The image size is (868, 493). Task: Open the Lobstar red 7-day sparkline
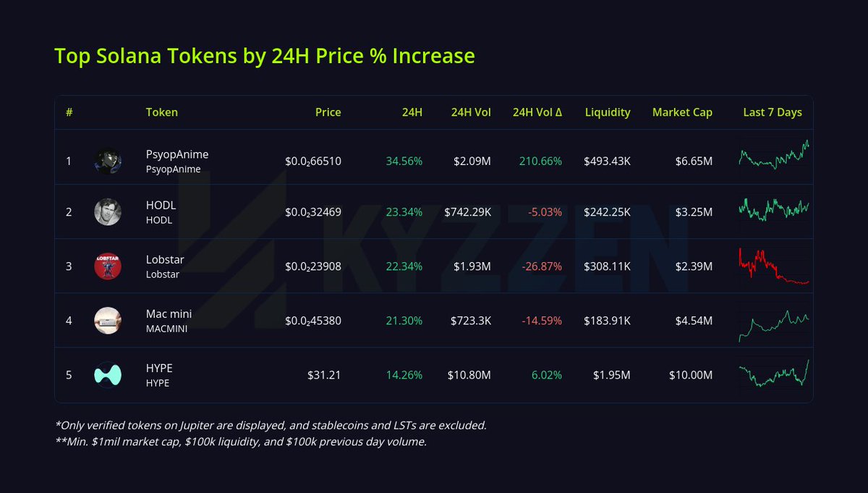(773, 266)
